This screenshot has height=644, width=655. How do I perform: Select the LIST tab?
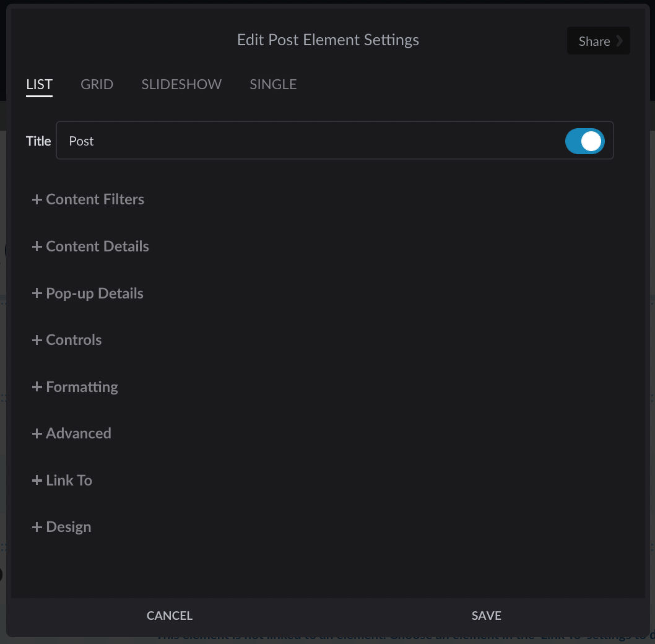(x=39, y=84)
